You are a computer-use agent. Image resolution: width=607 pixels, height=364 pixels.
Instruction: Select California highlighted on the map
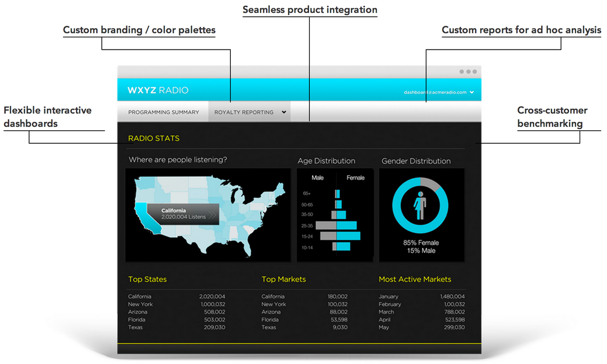click(147, 219)
